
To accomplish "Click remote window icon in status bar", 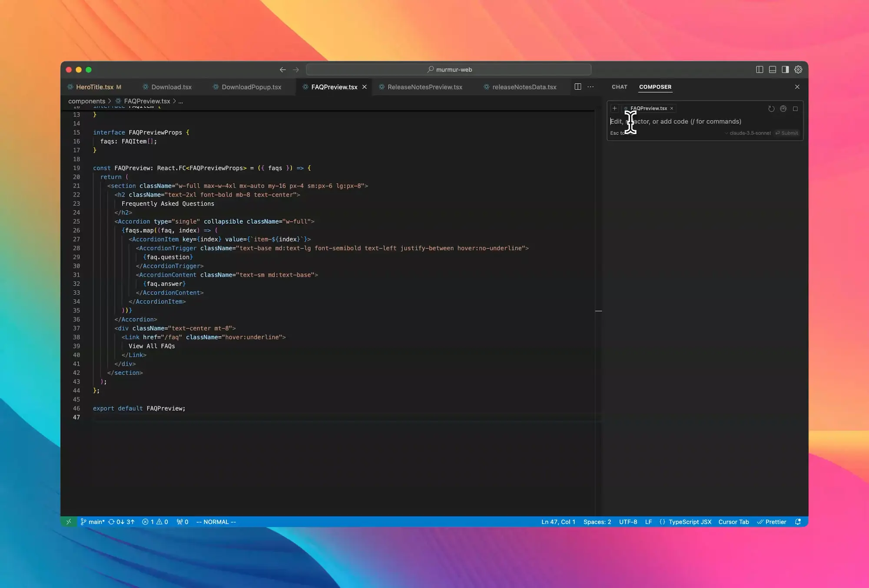I will click(x=69, y=522).
